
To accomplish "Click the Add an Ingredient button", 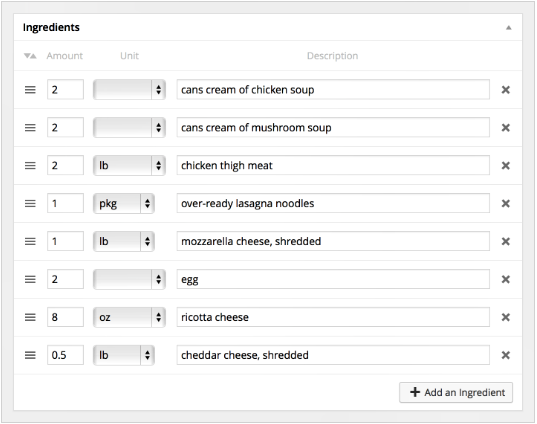I will point(456,392).
